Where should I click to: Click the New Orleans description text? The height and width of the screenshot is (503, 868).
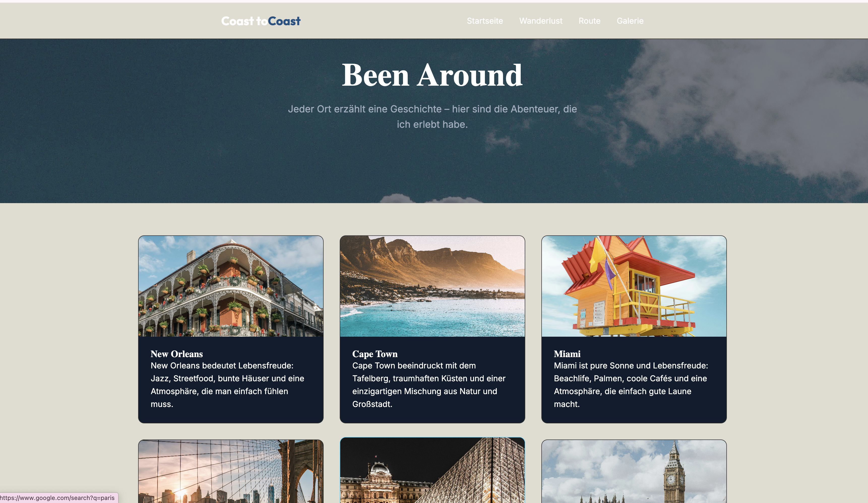pos(227,385)
